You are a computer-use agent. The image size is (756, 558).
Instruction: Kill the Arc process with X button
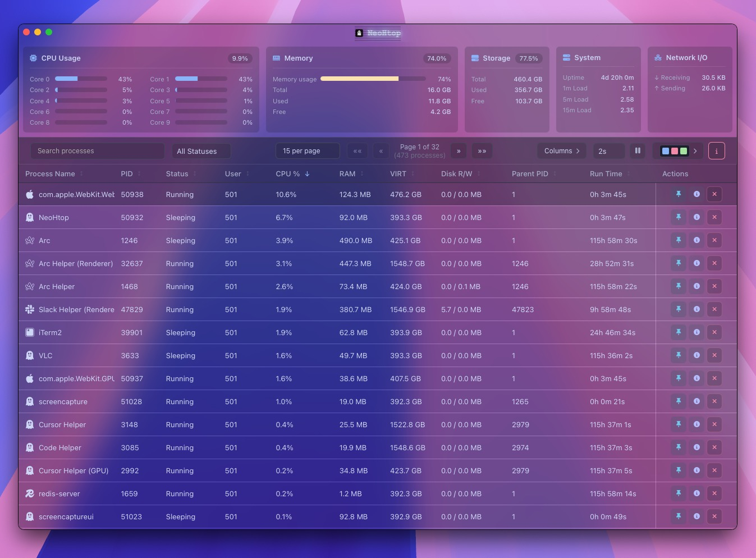click(x=714, y=240)
